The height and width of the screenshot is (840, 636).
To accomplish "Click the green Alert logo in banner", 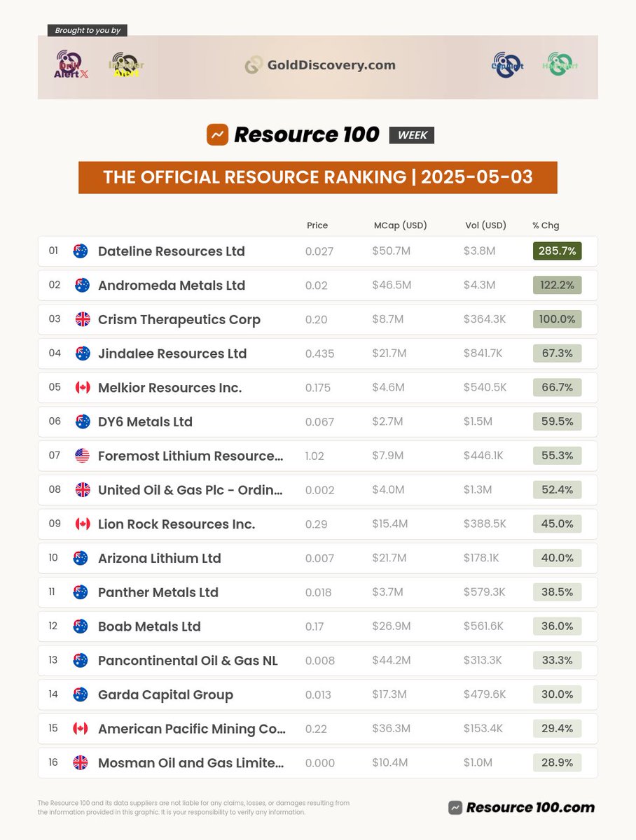I will tap(562, 64).
